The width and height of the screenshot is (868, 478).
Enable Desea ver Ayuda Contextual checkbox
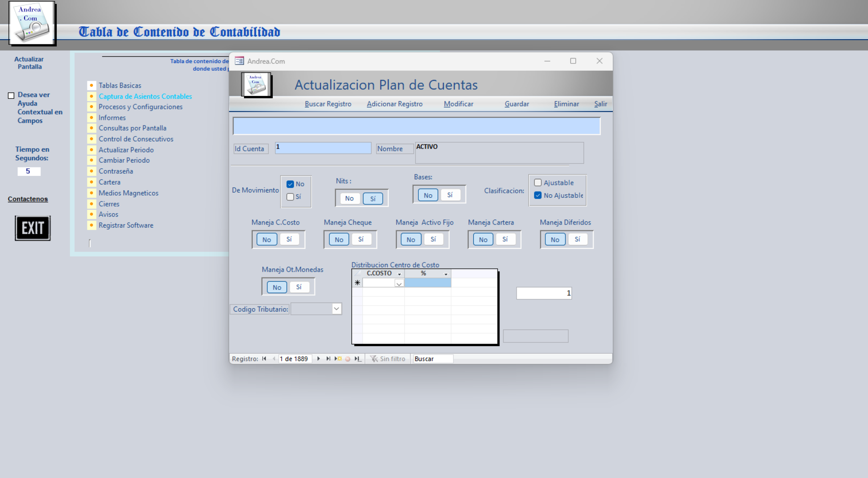click(x=11, y=96)
